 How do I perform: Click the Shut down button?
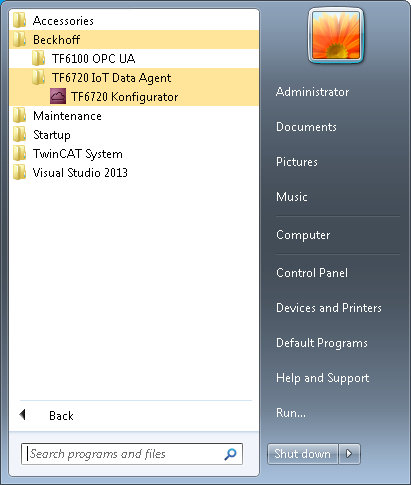303,454
